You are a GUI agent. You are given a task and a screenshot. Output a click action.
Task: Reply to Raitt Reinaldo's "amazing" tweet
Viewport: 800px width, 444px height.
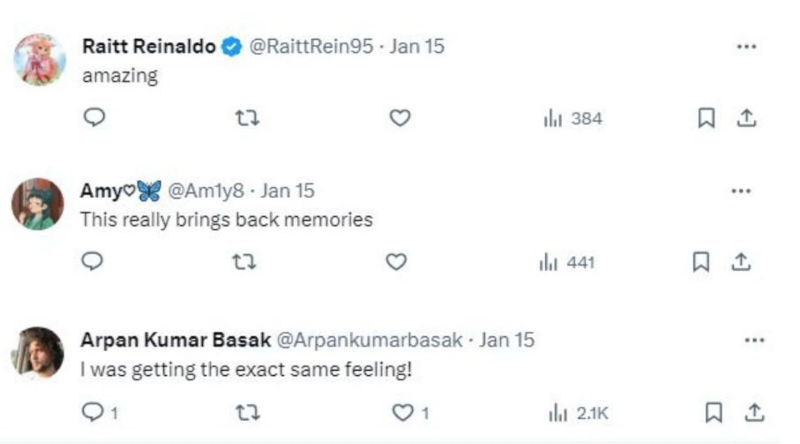(93, 118)
